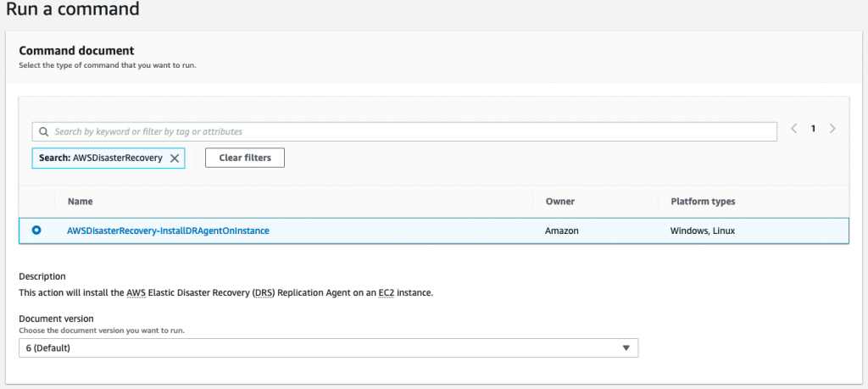This screenshot has height=389, width=868.
Task: Click Clear filters button
Action: tap(245, 158)
